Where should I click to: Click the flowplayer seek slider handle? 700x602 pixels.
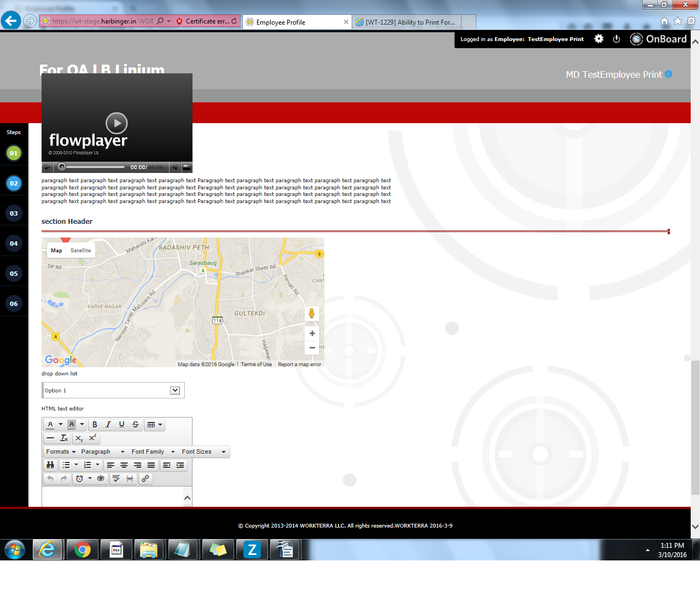[62, 167]
